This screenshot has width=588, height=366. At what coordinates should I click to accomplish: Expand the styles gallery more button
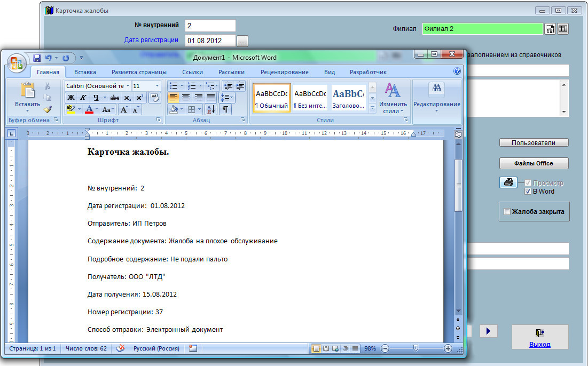click(372, 108)
